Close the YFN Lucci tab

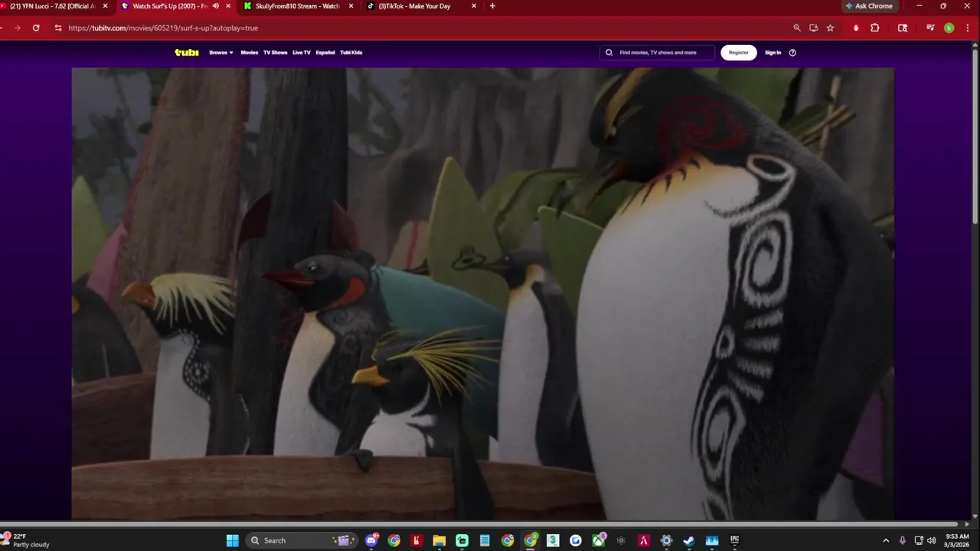(105, 6)
